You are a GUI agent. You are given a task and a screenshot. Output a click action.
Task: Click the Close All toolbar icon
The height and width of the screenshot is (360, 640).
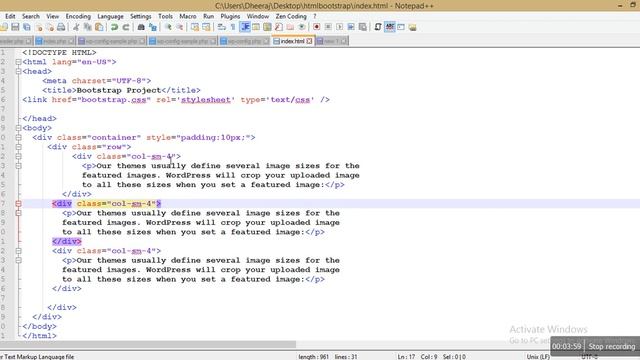click(x=50, y=27)
